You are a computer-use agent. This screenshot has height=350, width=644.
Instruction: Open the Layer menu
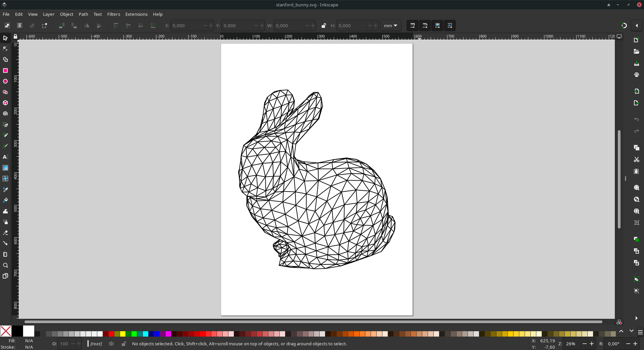click(x=49, y=14)
